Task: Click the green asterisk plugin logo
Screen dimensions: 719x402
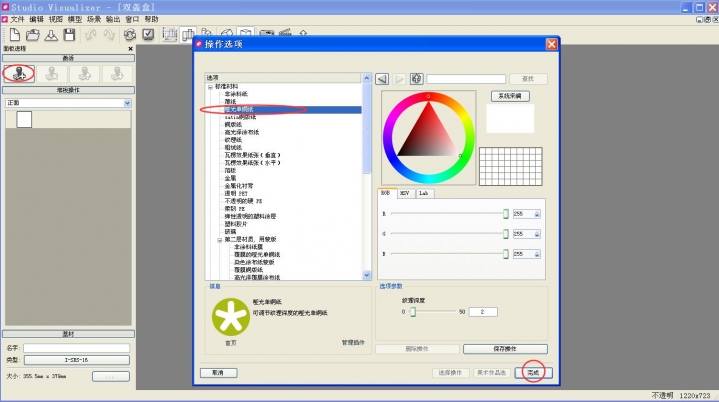Action: pyautogui.click(x=230, y=316)
